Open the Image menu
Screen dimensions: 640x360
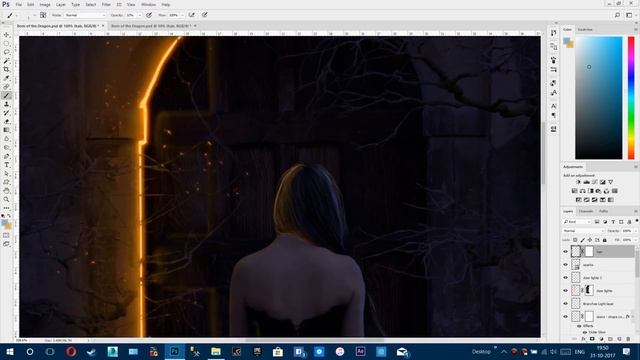[x=45, y=4]
